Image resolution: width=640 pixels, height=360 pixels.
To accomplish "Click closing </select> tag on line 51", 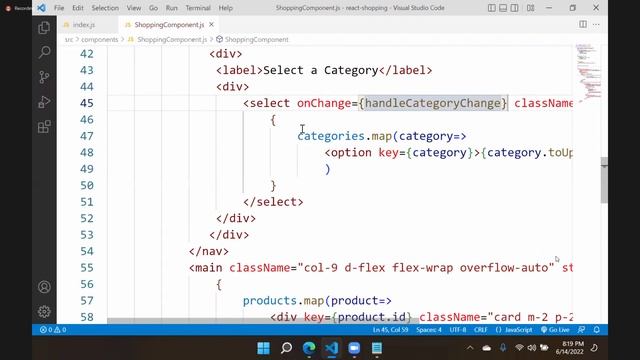I will click(x=273, y=202).
